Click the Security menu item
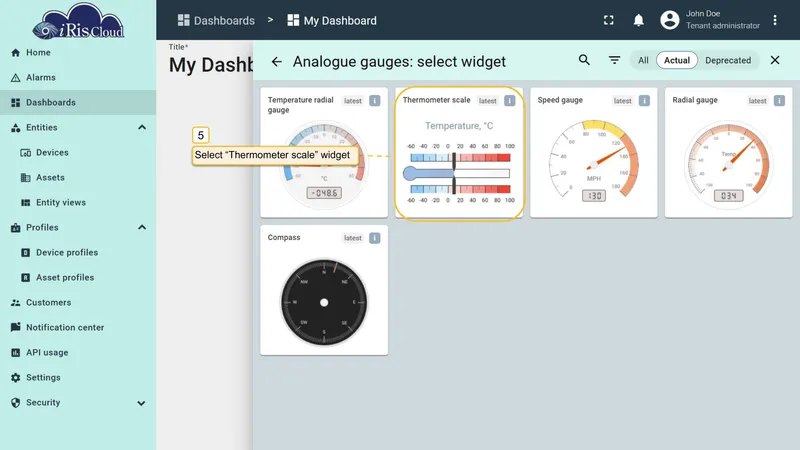This screenshot has width=800, height=450. (x=43, y=403)
